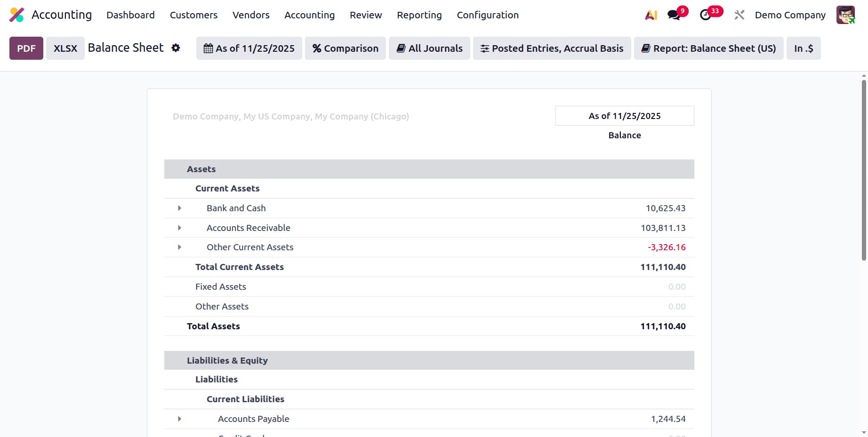This screenshot has height=437, width=868.
Task: Open the All Journals filter dropdown
Action: pos(429,48)
